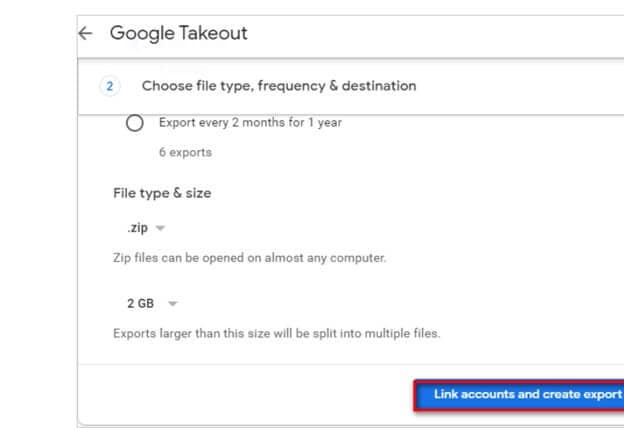The height and width of the screenshot is (428, 624).
Task: Click the '2 GB' archive size value
Action: click(140, 303)
